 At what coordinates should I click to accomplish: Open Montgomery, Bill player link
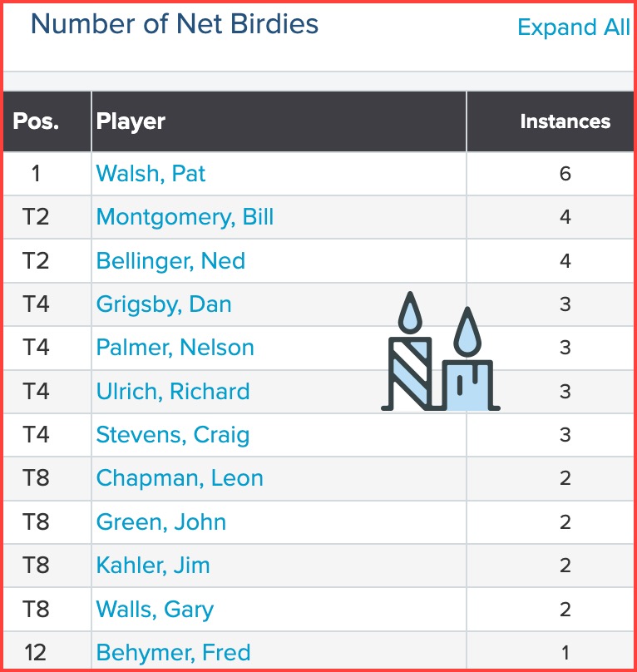tap(185, 217)
